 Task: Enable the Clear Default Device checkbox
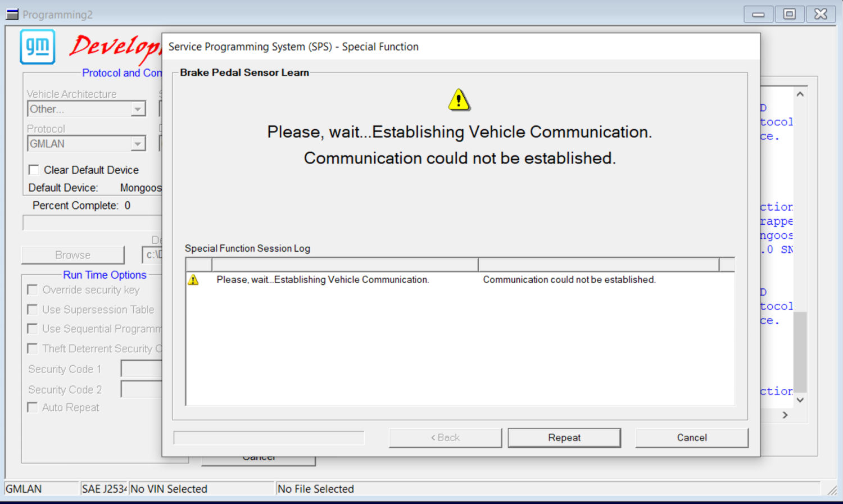(34, 170)
